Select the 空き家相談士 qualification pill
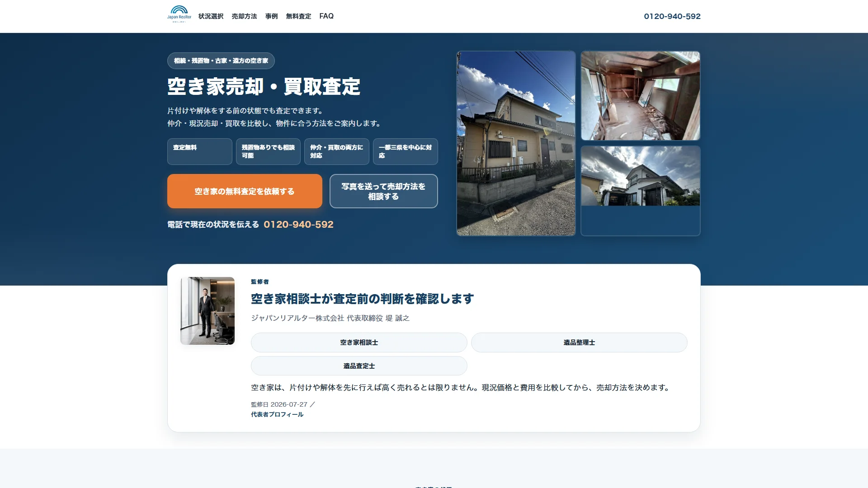Screen dimensions: 868x488 359,343
